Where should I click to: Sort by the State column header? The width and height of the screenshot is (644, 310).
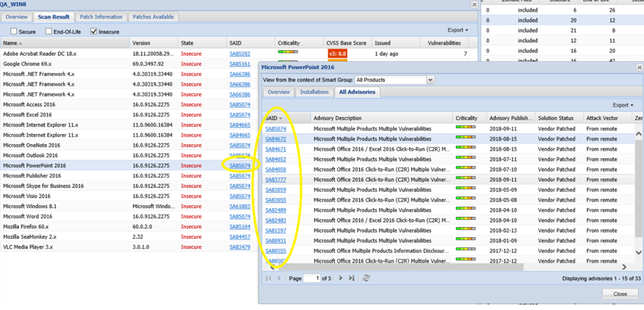(203, 43)
